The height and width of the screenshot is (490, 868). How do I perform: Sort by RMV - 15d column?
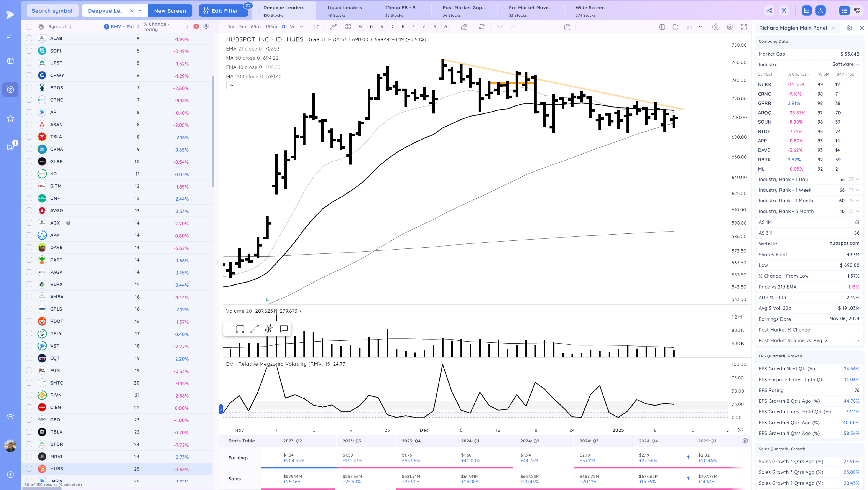(x=122, y=27)
